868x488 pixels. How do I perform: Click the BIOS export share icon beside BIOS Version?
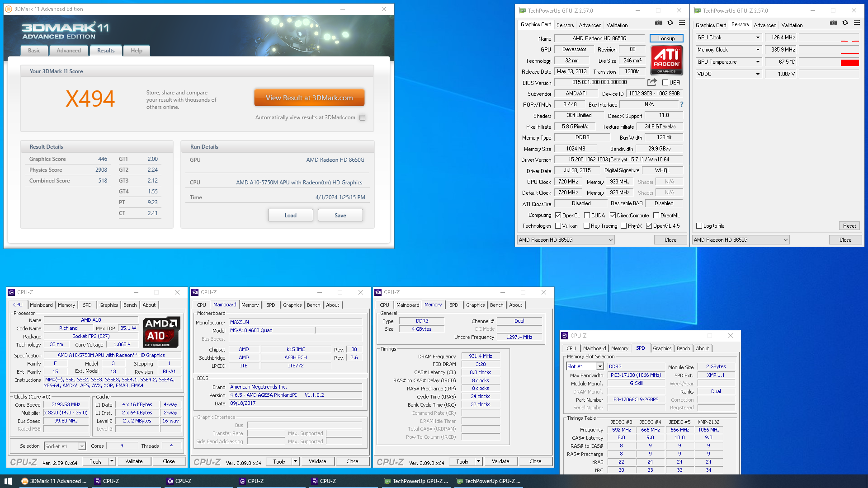[652, 82]
